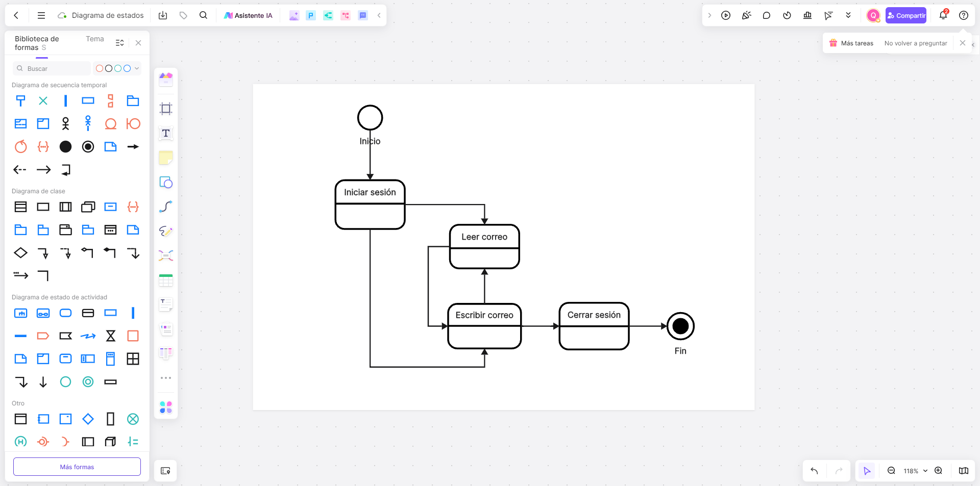The image size is (980, 486).
Task: Select the sticky note tool
Action: [166, 158]
